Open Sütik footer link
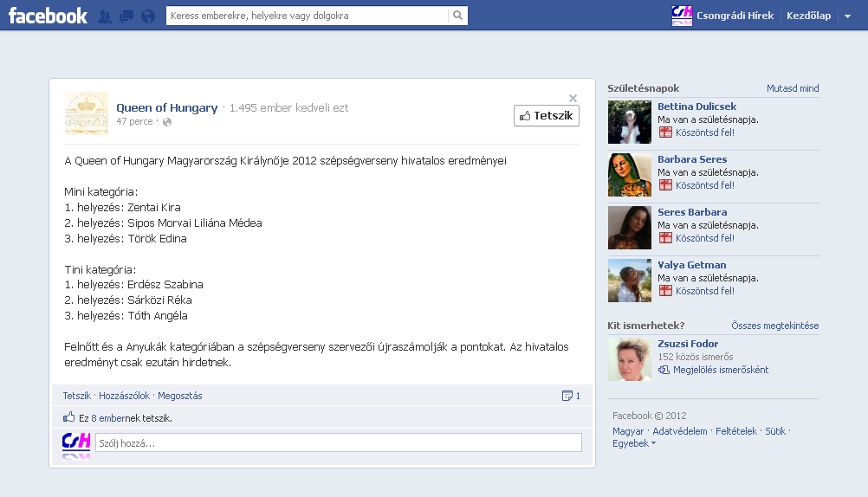Screen dimensions: 868x497 775,431
